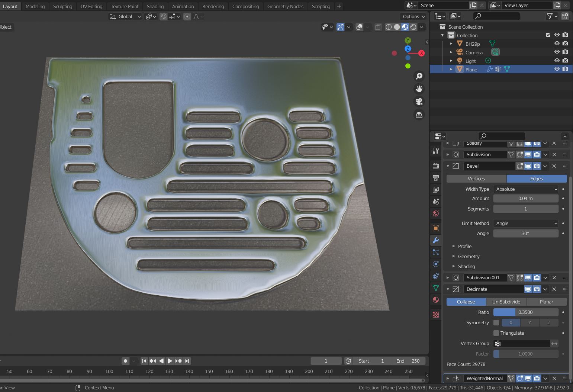Expand the BH29p tree item

451,44
